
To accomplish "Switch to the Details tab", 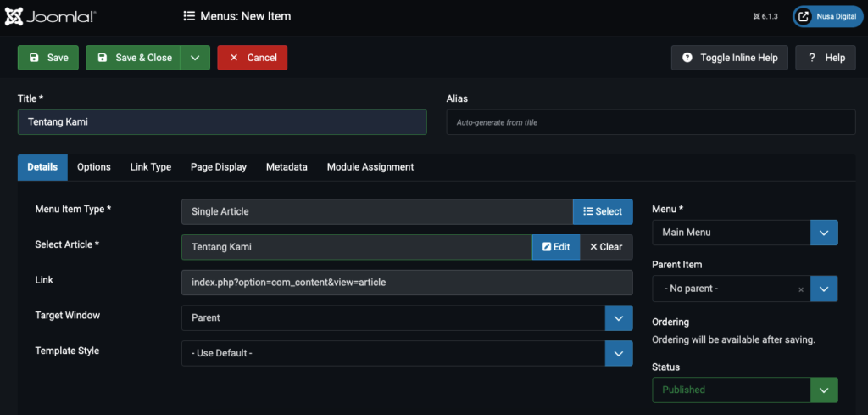I will pos(42,167).
